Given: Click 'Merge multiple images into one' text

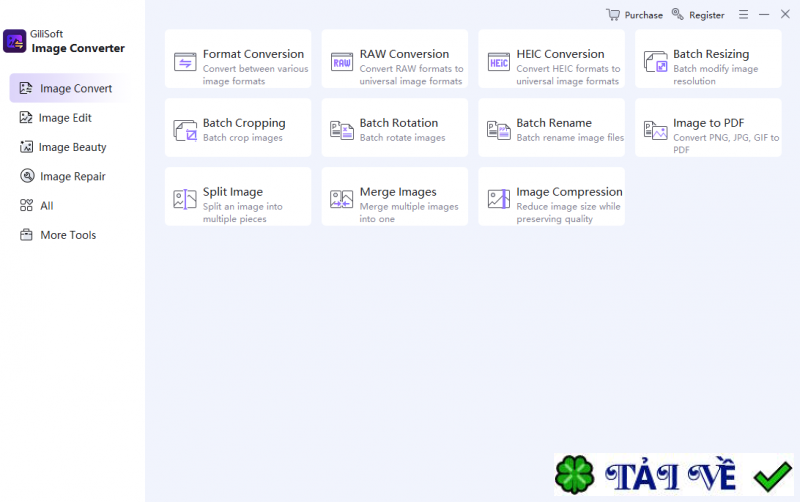Looking at the screenshot, I should pos(409,213).
